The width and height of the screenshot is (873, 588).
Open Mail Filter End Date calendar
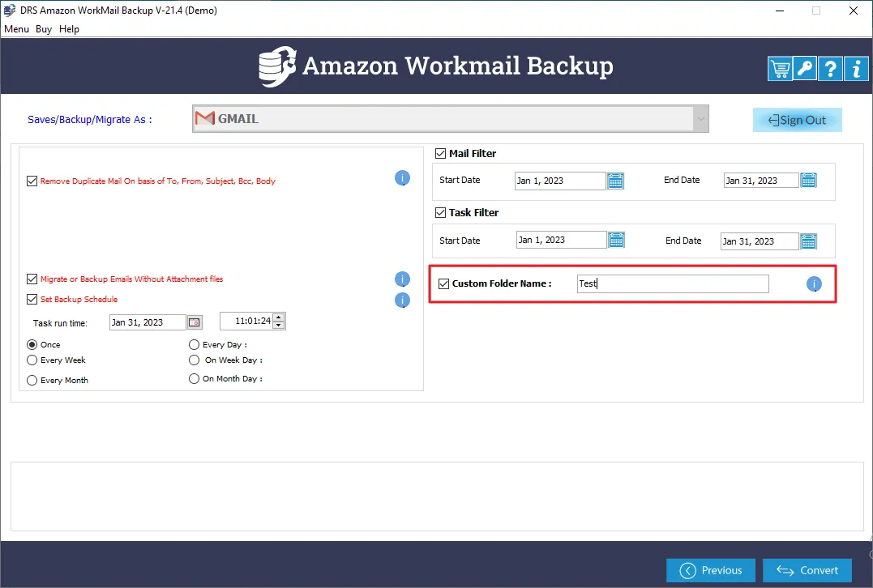click(808, 181)
